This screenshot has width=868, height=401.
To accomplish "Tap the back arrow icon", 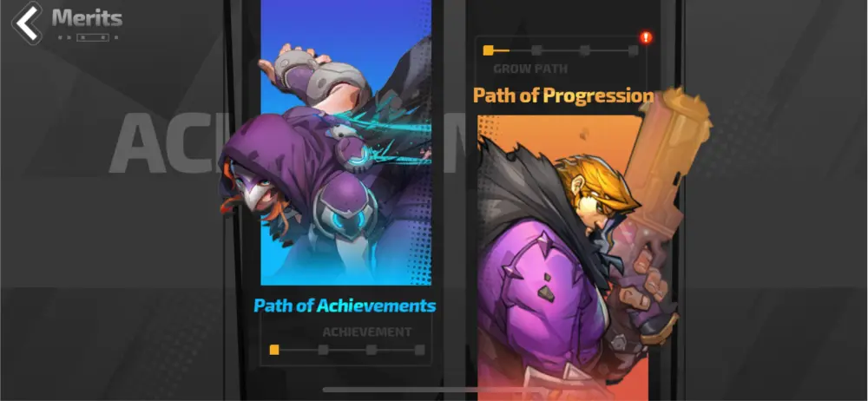I will click(x=27, y=23).
